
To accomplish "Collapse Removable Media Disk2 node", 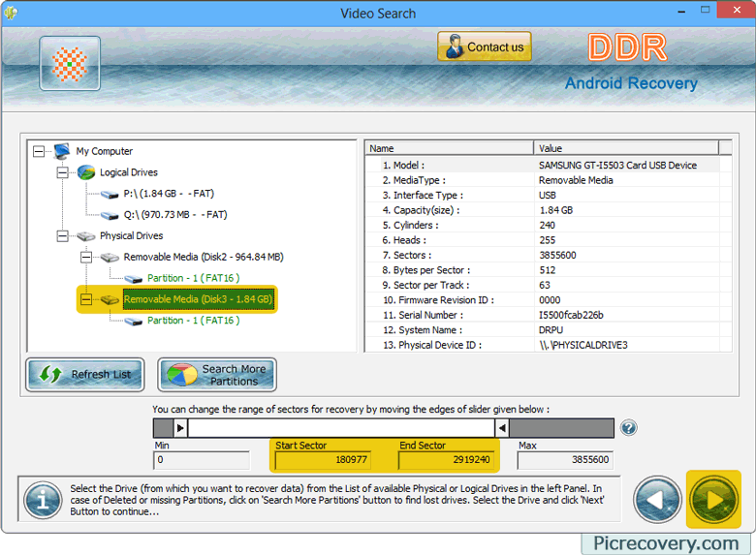I will click(85, 258).
